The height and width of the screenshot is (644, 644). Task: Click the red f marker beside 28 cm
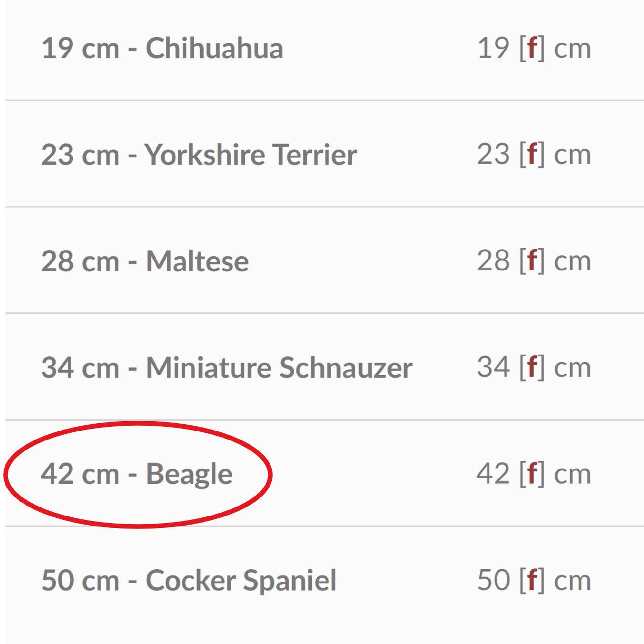pyautogui.click(x=532, y=261)
